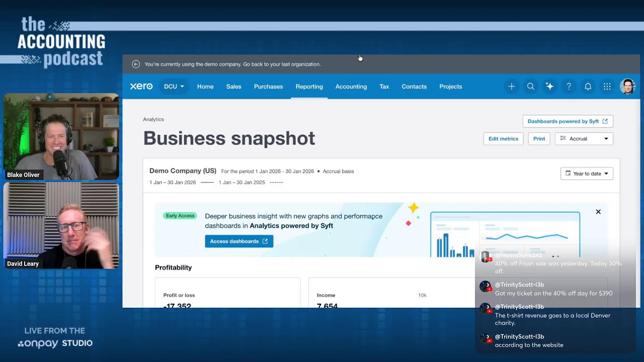644x362 pixels.
Task: Open the sparkle AI assistant icon
Action: click(550, 86)
